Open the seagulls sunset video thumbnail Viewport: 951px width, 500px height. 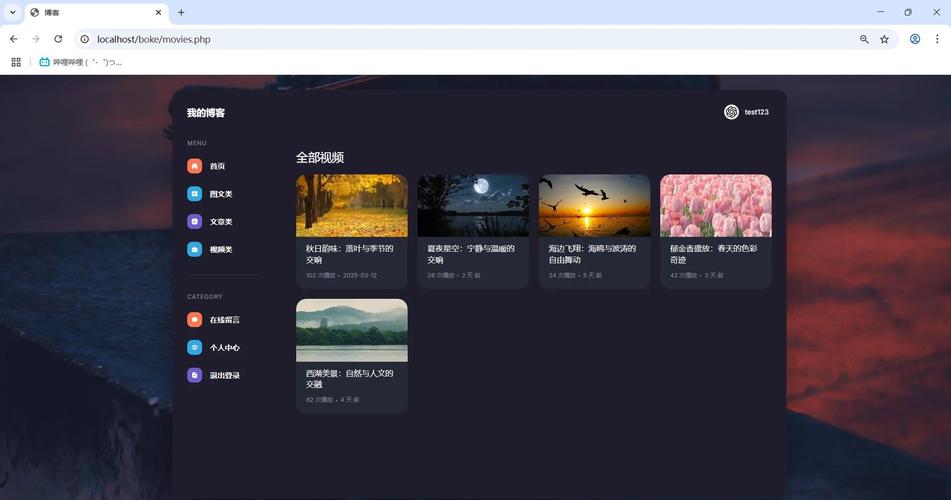pyautogui.click(x=594, y=205)
